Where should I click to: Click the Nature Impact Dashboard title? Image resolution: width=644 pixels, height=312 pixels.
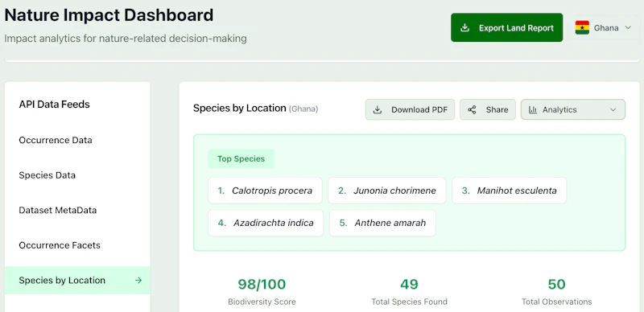(109, 15)
